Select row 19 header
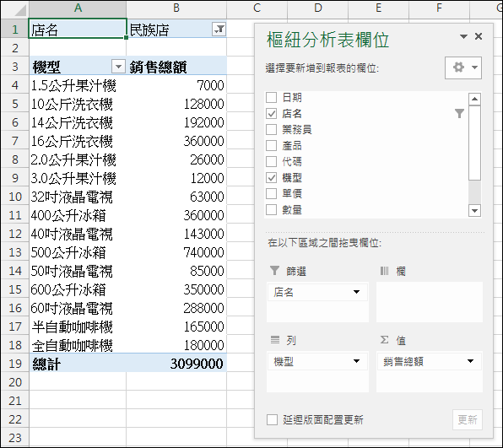503x448 pixels. coord(14,364)
